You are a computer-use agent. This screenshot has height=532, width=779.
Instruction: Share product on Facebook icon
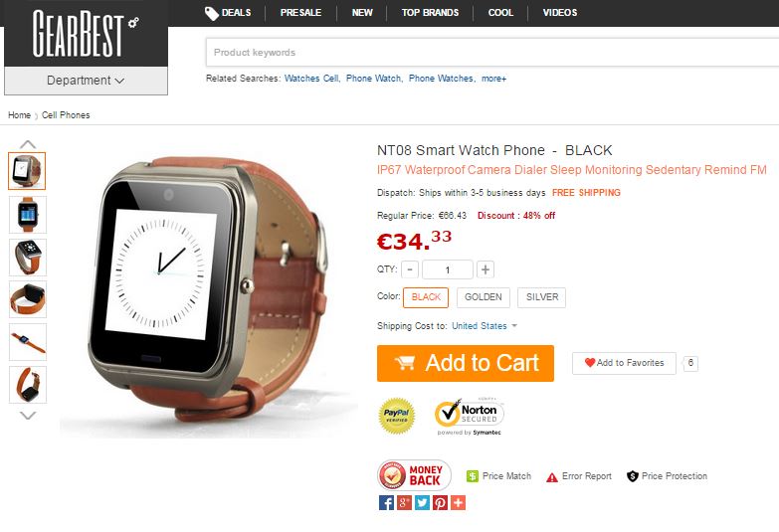tap(386, 503)
